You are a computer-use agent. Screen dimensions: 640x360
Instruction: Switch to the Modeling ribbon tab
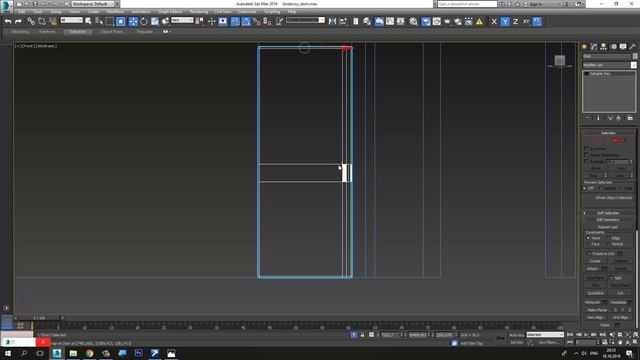click(x=20, y=31)
